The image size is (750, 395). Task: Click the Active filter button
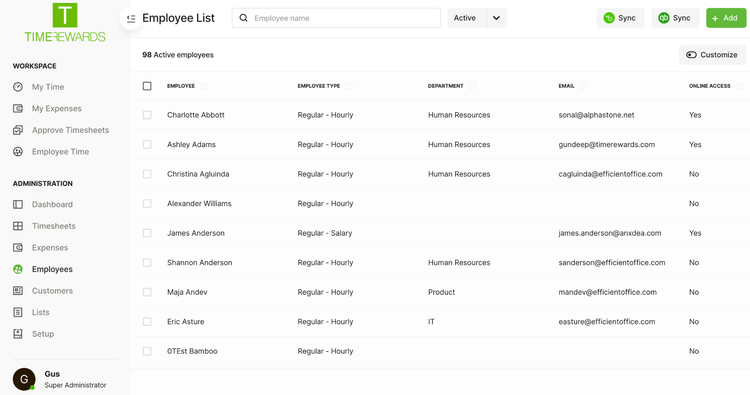pos(467,18)
